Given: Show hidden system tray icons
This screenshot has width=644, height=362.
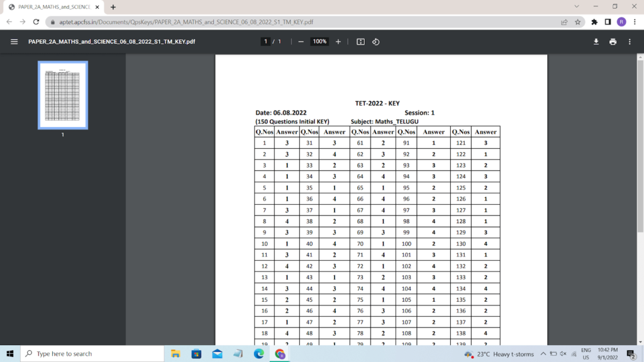Looking at the screenshot, I should (x=543, y=354).
